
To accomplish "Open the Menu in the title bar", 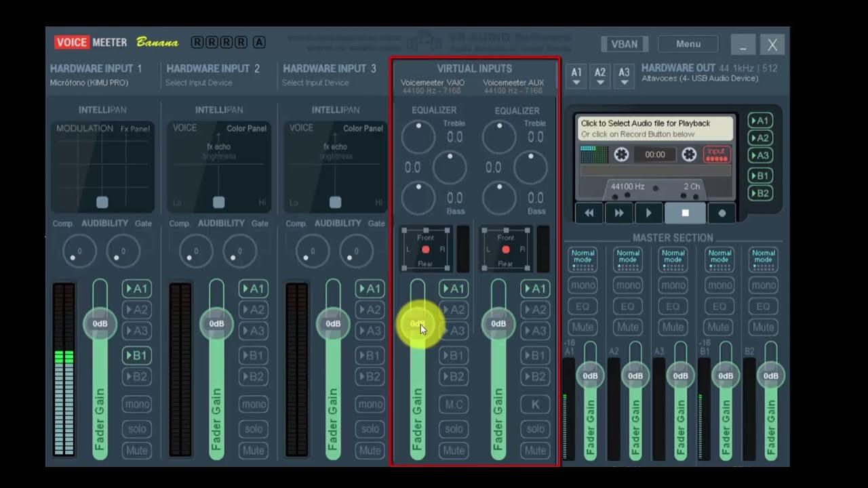I will (688, 43).
